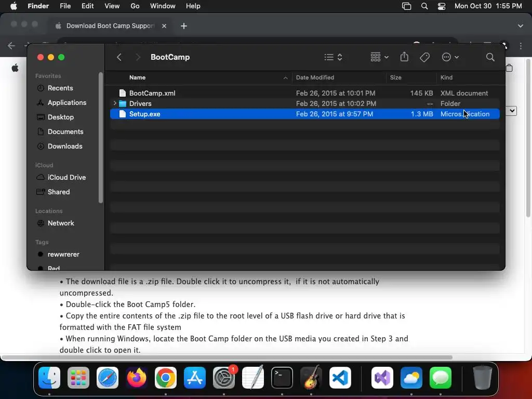Screen dimensions: 532x399
Task: Open the Finder menu
Action: 38,6
